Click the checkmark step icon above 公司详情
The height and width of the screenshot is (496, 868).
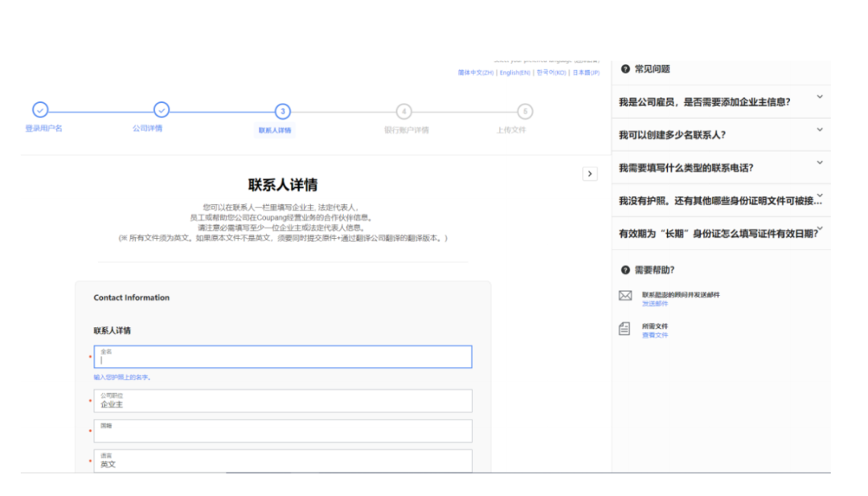pos(162,110)
